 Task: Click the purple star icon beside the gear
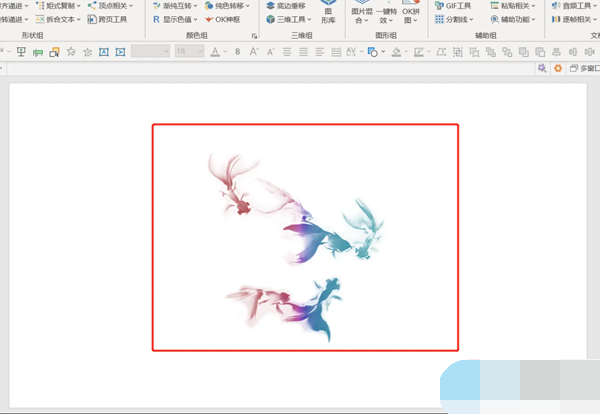[542, 68]
